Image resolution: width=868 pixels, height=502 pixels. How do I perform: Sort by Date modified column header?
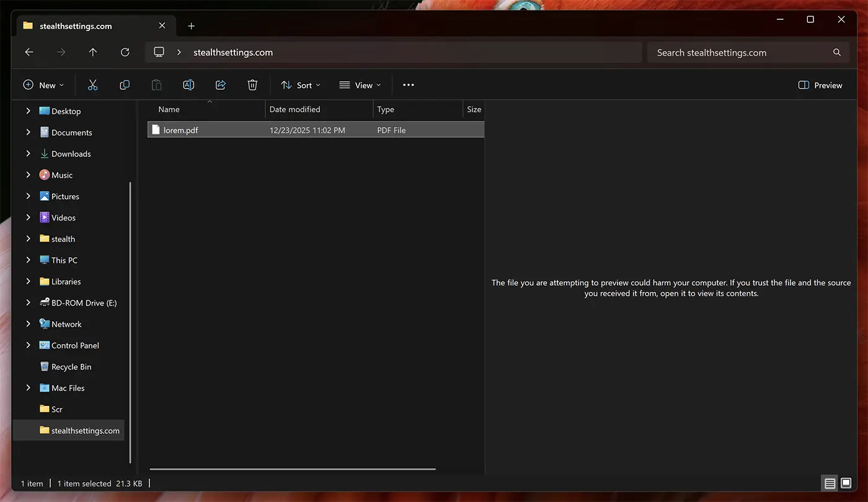point(295,110)
